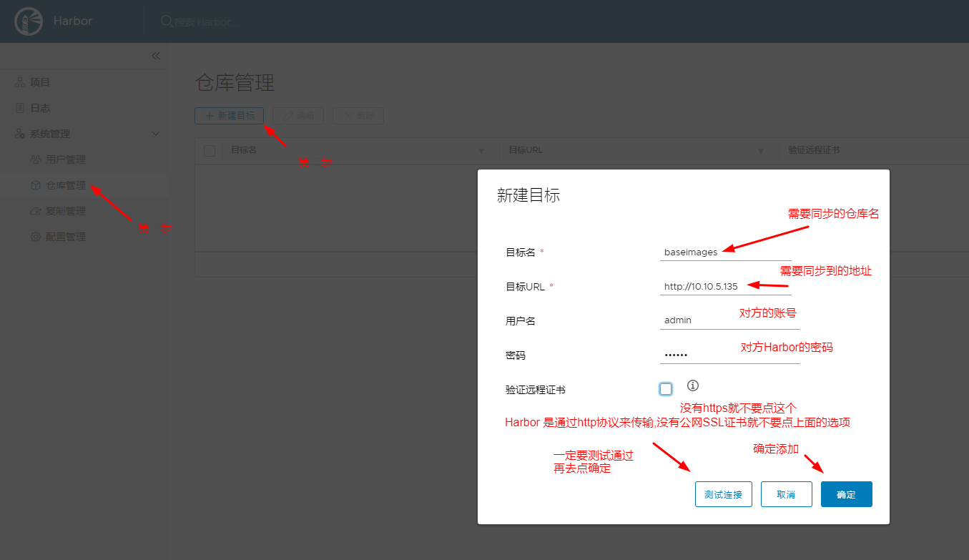Screen dimensions: 969x560
Task: Click the 目标名 input containing baseimages
Action: point(726,252)
